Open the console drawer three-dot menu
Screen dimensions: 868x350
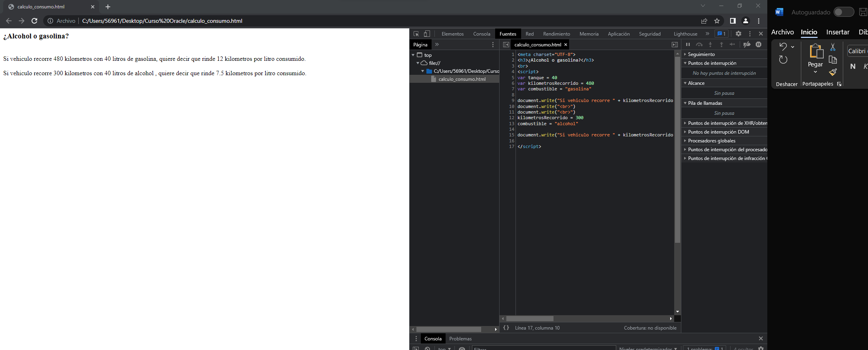tap(416, 339)
